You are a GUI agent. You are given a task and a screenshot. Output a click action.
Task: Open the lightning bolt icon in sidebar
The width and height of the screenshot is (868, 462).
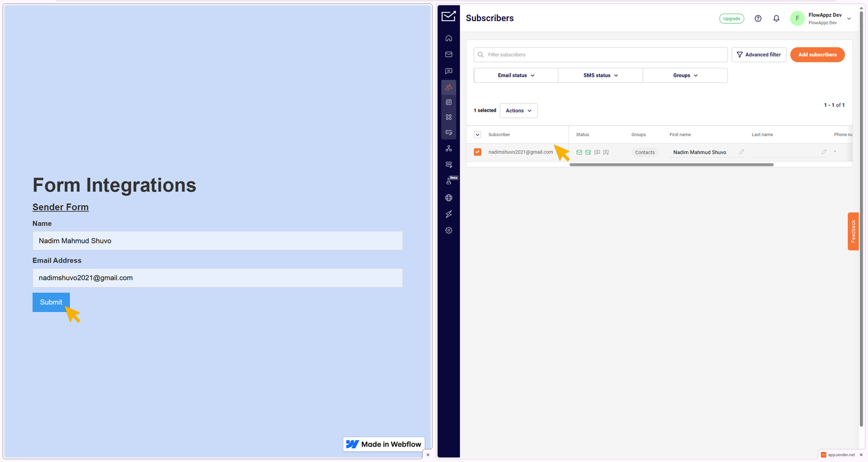[x=449, y=214]
